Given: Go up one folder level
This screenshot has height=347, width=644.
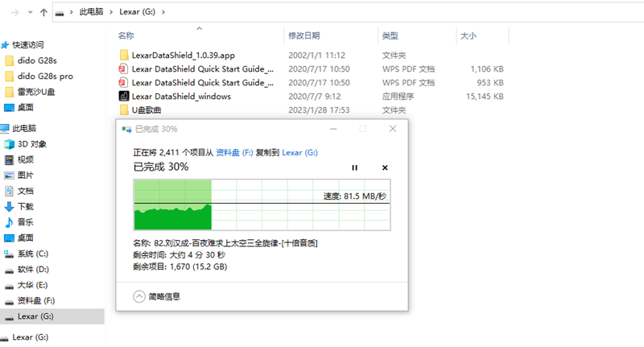Looking at the screenshot, I should click(x=43, y=12).
